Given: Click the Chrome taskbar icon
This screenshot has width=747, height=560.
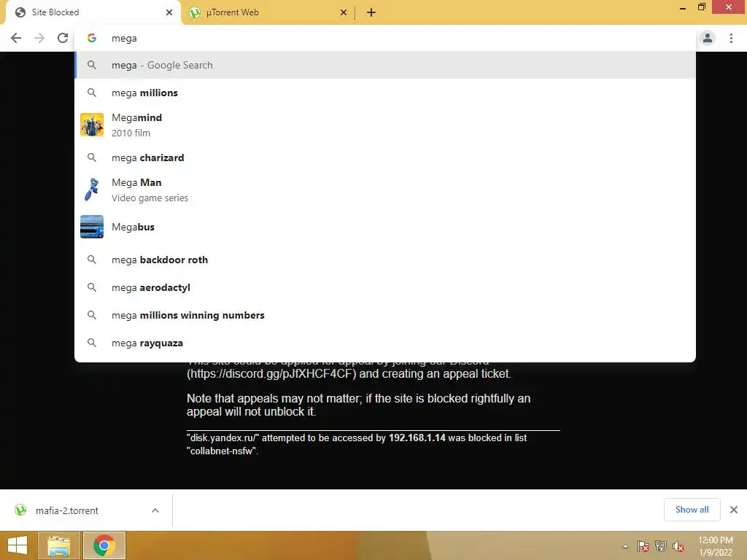Looking at the screenshot, I should pos(104,545).
